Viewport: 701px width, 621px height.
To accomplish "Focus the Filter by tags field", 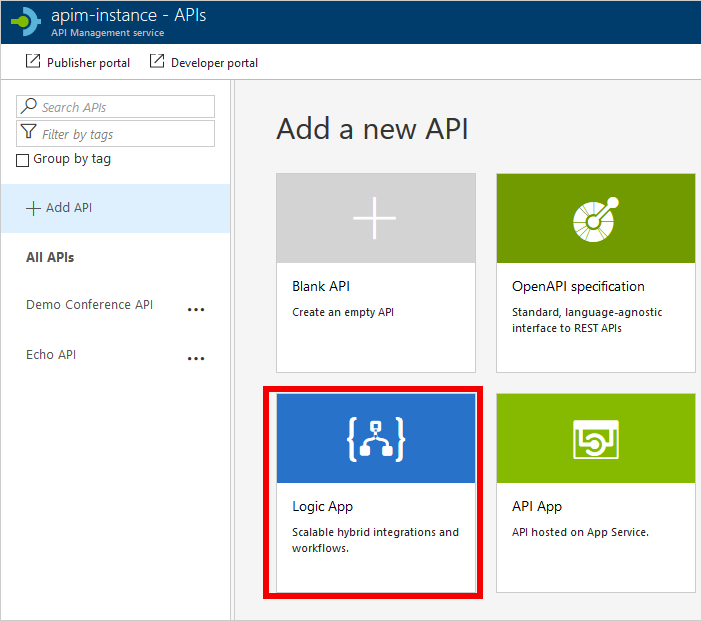I will tap(115, 134).
